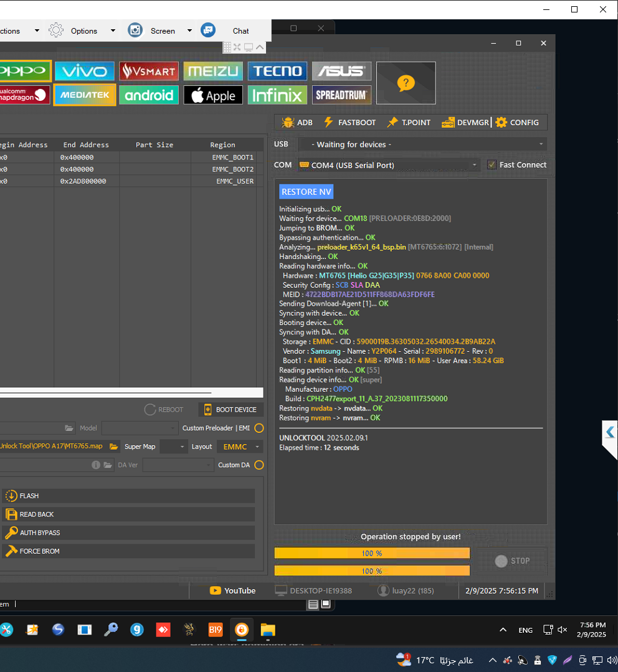Image resolution: width=618 pixels, height=672 pixels.
Task: Open the android brand tab
Action: (149, 95)
